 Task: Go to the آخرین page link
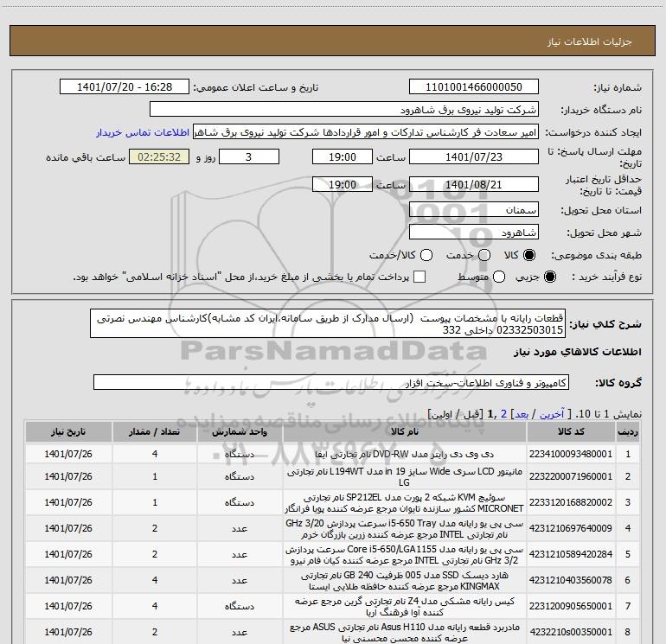tap(552, 414)
